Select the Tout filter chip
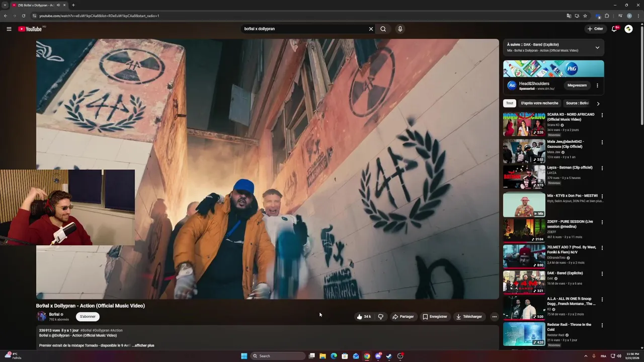 click(510, 103)
